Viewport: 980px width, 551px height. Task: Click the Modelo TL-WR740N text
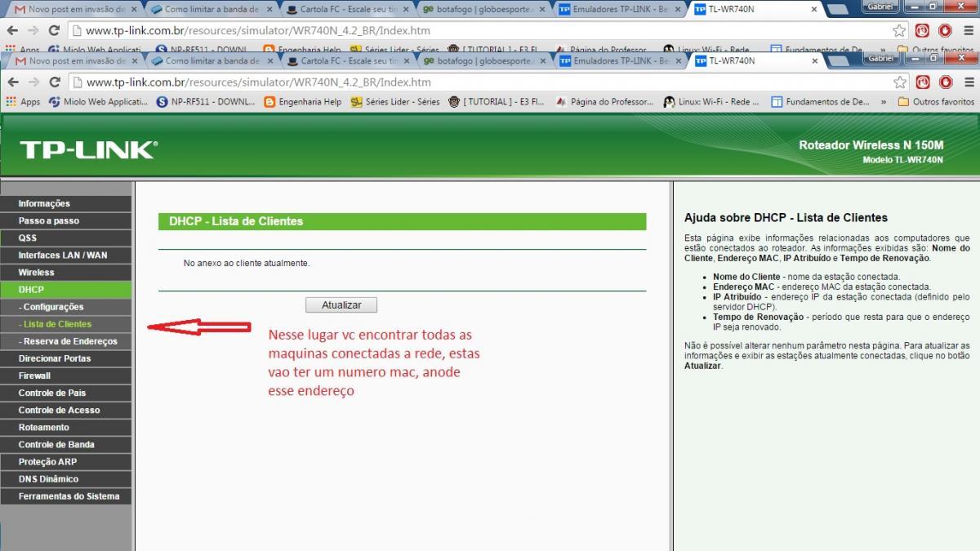(902, 160)
